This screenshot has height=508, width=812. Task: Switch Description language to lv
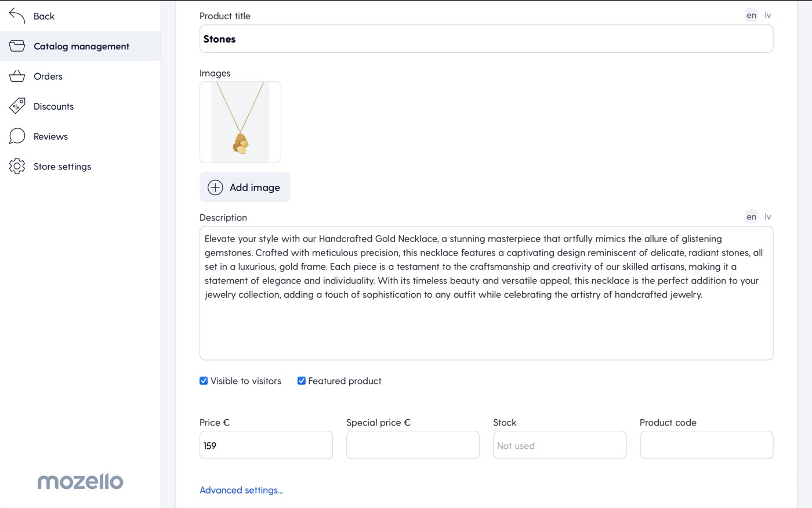pyautogui.click(x=767, y=217)
